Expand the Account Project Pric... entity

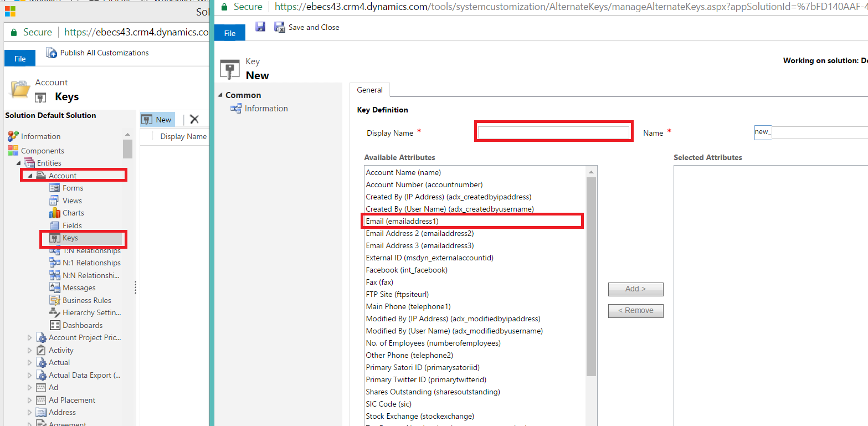(30, 338)
